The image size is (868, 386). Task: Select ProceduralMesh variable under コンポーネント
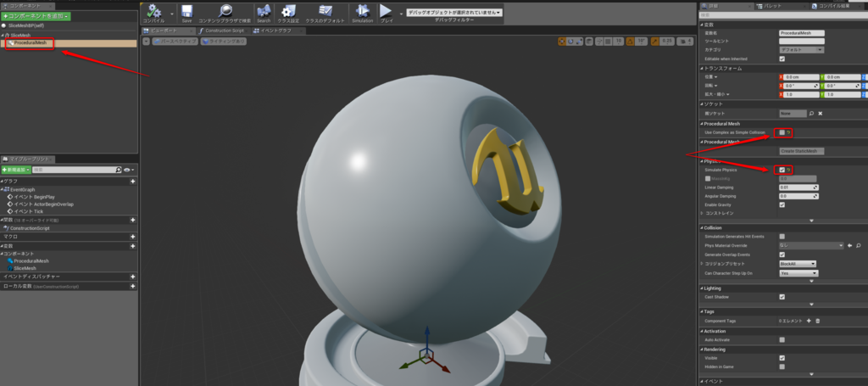(28, 260)
